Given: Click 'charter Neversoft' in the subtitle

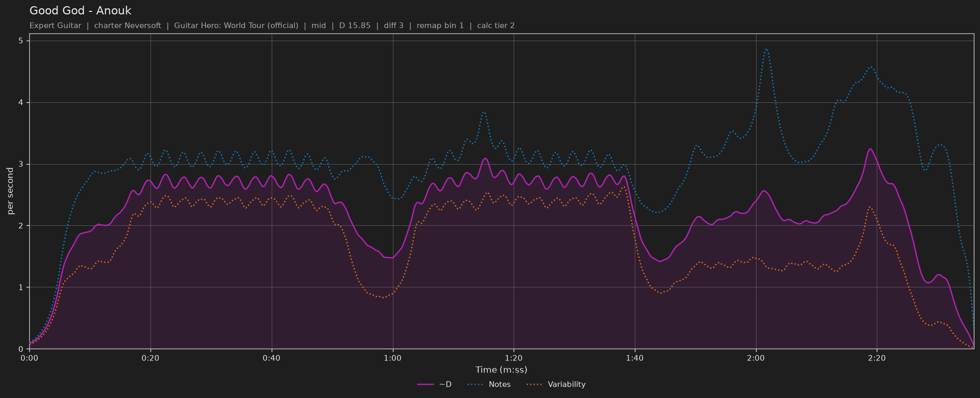Looking at the screenshot, I should 127,26.
